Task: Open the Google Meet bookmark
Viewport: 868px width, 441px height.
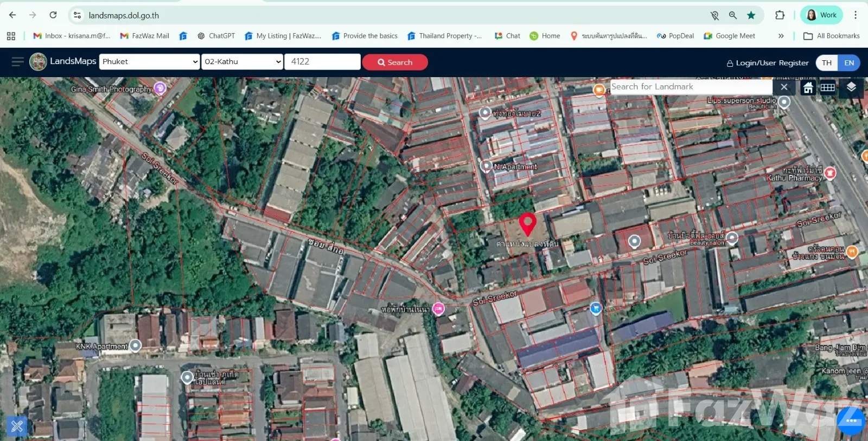Action: 729,36
